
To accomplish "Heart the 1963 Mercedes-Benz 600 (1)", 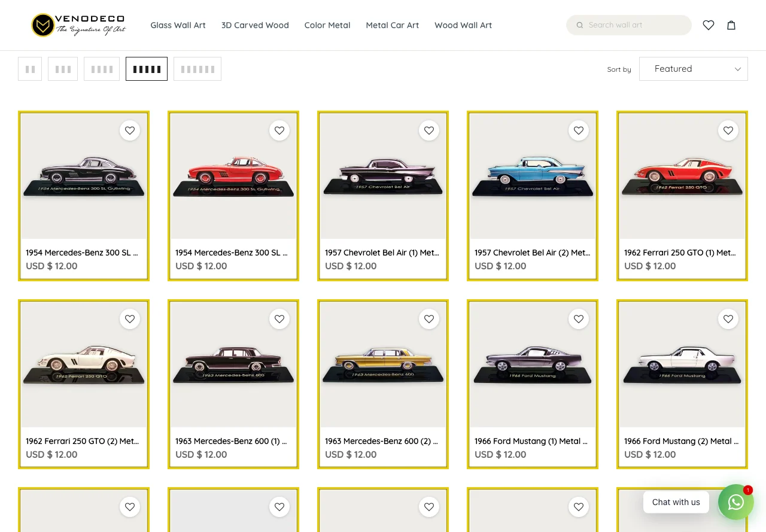I will (x=279, y=319).
